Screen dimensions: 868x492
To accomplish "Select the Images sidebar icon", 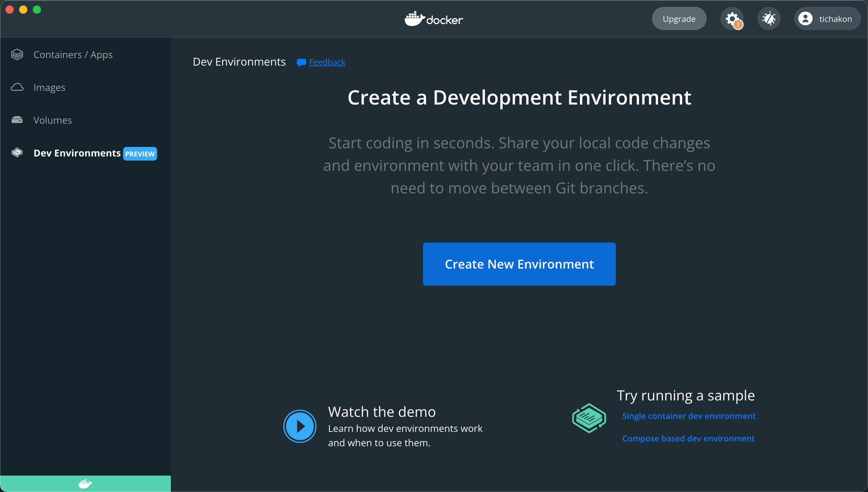I will click(x=17, y=87).
